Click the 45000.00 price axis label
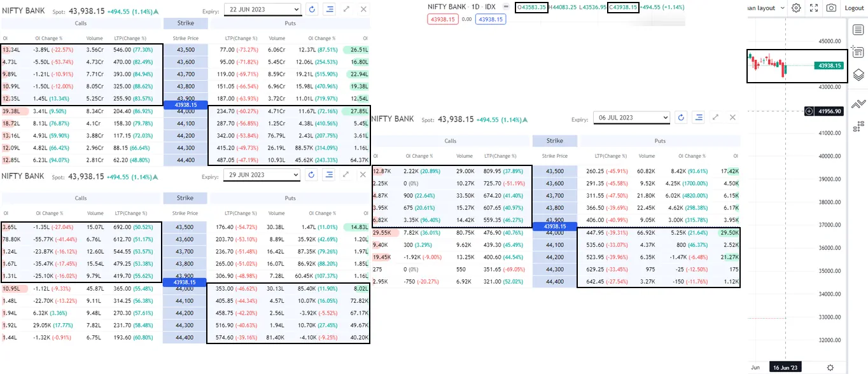The height and width of the screenshot is (374, 868). 830,41
